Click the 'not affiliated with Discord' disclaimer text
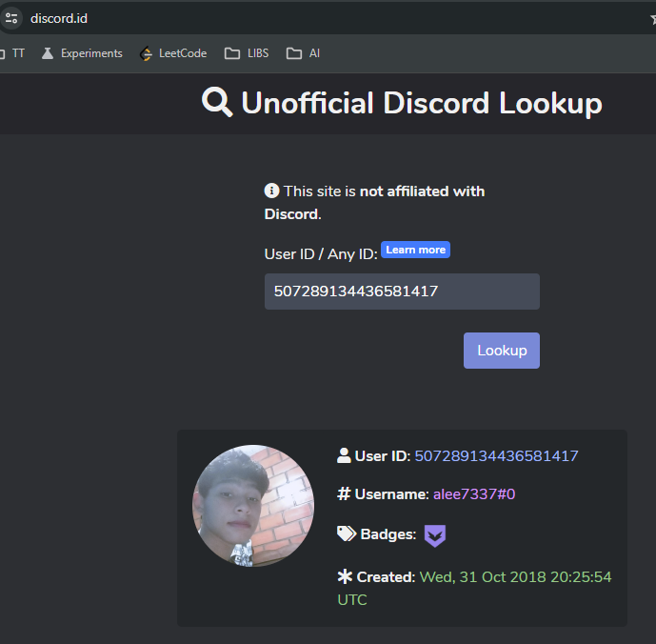 374,203
